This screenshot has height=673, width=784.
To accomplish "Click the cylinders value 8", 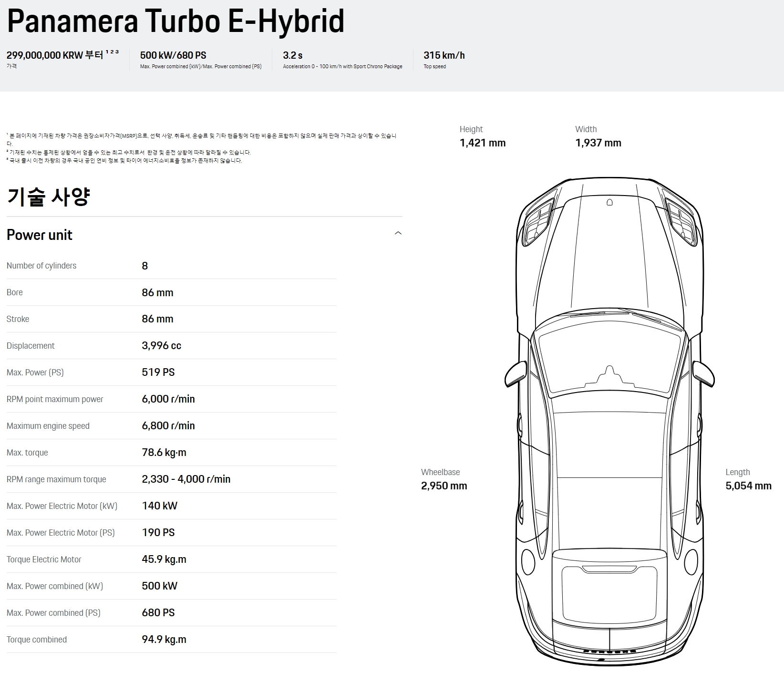I will pyautogui.click(x=145, y=266).
